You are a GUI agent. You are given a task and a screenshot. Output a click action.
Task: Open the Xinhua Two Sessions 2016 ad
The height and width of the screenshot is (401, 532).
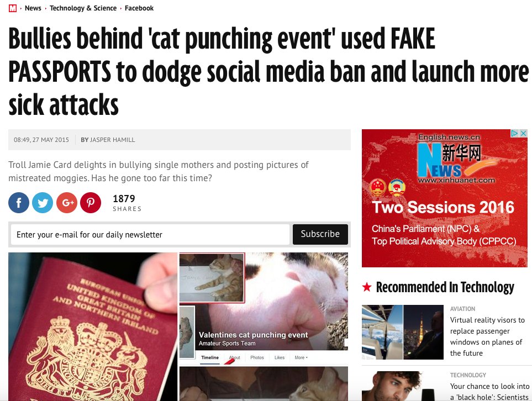445,198
